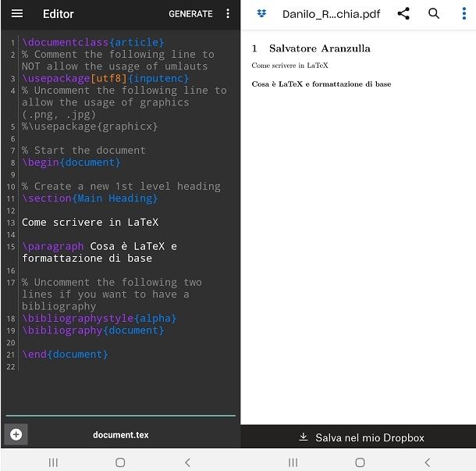Open the hamburger menu in the Editor
Image resolution: width=476 pixels, height=471 pixels.
tap(17, 14)
